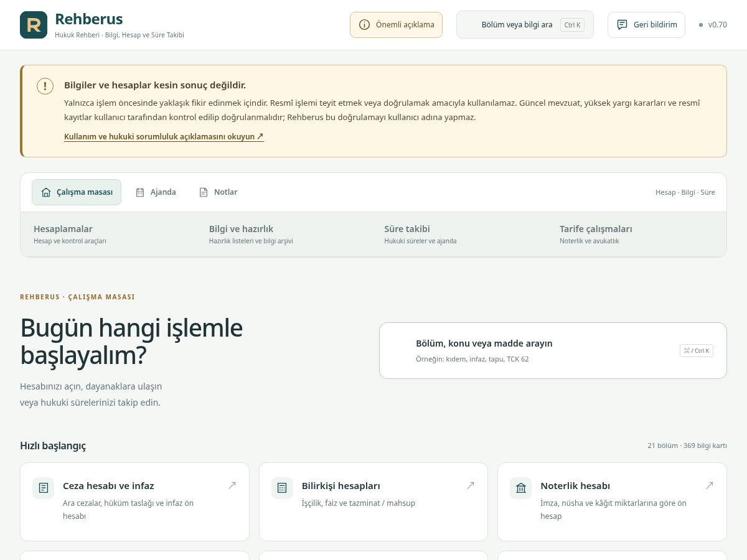Click the Rehberus title text
This screenshot has width=747, height=560.
pyautogui.click(x=89, y=19)
